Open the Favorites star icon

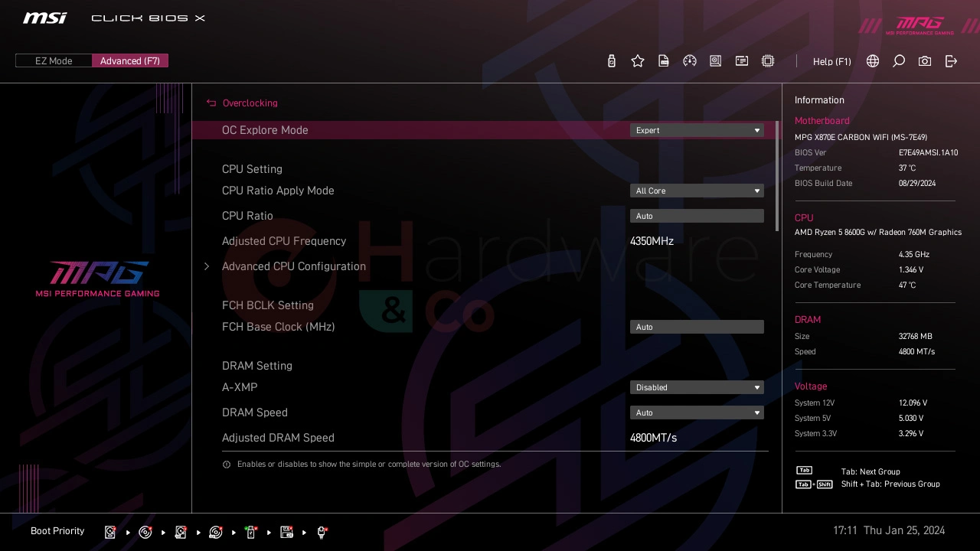point(638,61)
